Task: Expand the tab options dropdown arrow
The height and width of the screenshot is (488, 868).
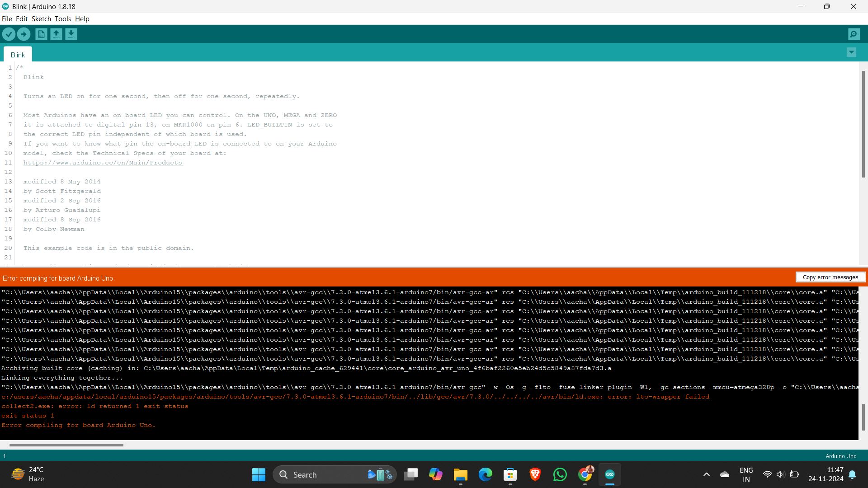Action: tap(851, 52)
